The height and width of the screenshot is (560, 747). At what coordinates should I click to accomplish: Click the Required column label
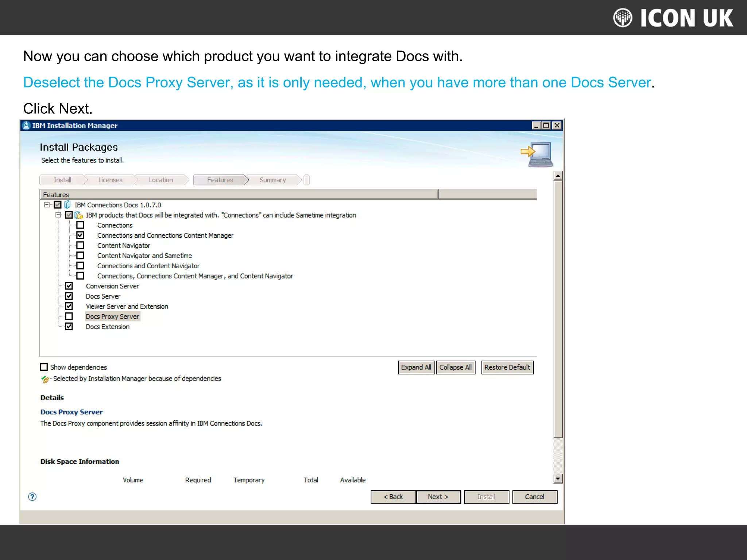[x=198, y=480]
